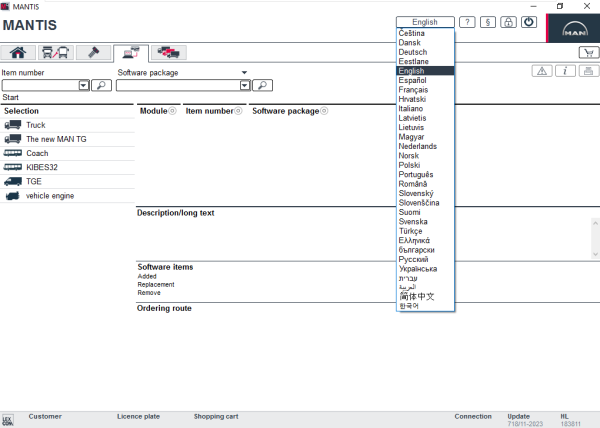Viewport: 600px width, 428px height.
Task: Toggle the Software package column sort circle
Action: [x=324, y=111]
